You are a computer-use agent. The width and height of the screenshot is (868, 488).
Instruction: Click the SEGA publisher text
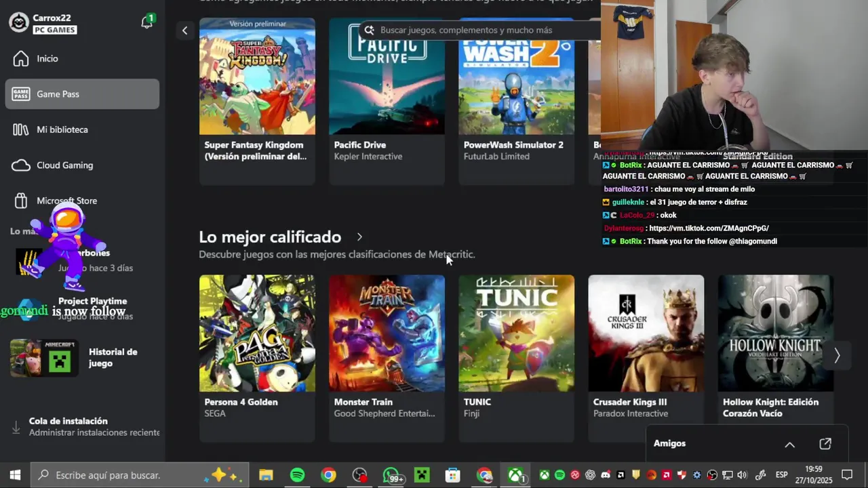[x=215, y=413]
